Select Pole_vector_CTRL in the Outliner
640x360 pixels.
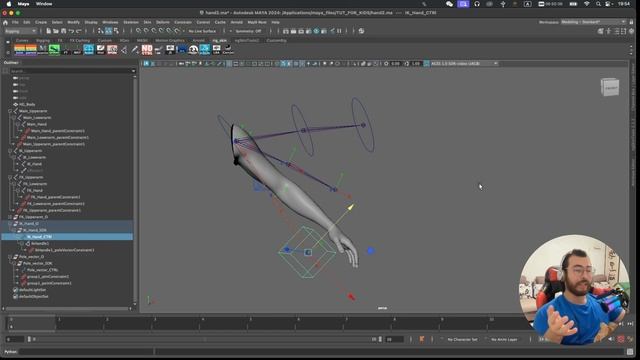(x=42, y=270)
